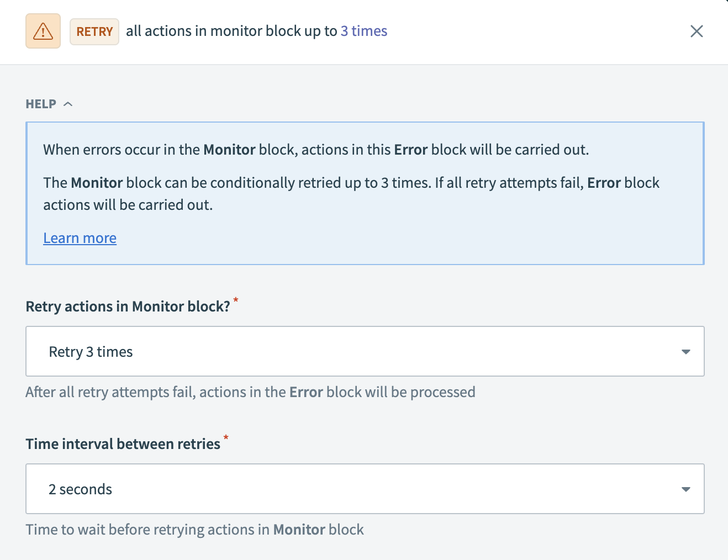Screen dimensions: 728x560
Task: Click hint "After all retry attempts fail"
Action: 250,392
